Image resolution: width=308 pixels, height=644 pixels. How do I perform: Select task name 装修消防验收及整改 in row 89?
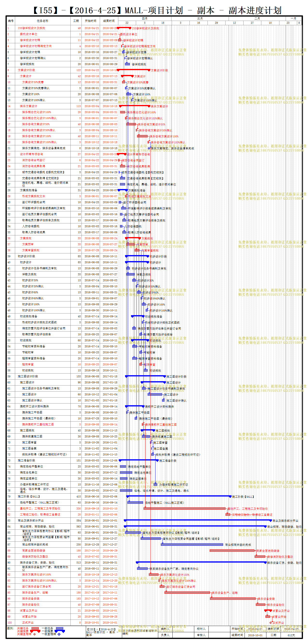coord(35,557)
